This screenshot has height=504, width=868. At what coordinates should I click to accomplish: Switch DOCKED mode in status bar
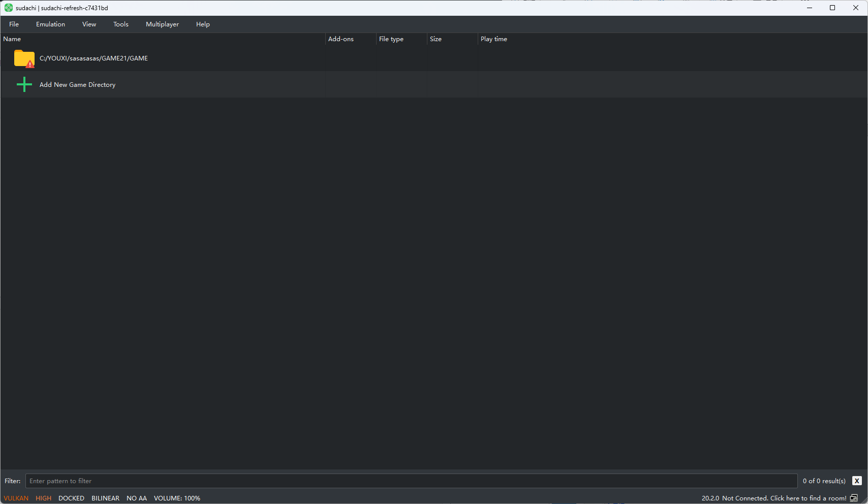(x=71, y=498)
